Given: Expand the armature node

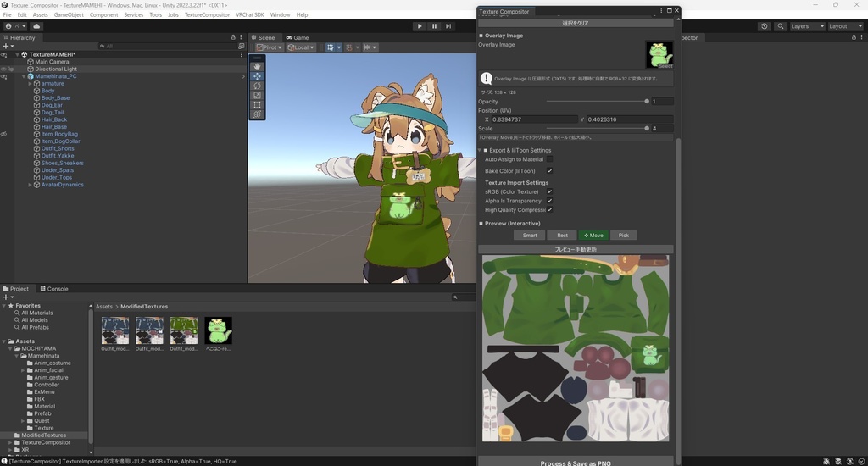Looking at the screenshot, I should click(30, 84).
